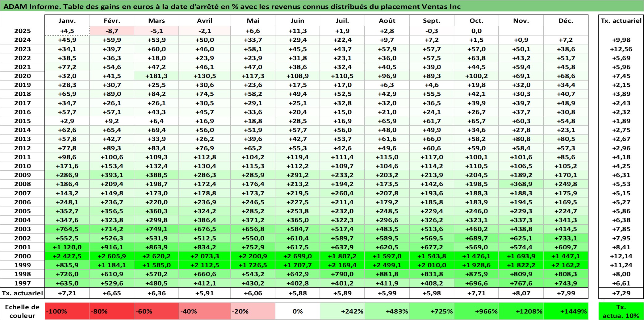The height and width of the screenshot is (320, 644).
Task: Click the Févr. column header
Action: pyautogui.click(x=112, y=21)
